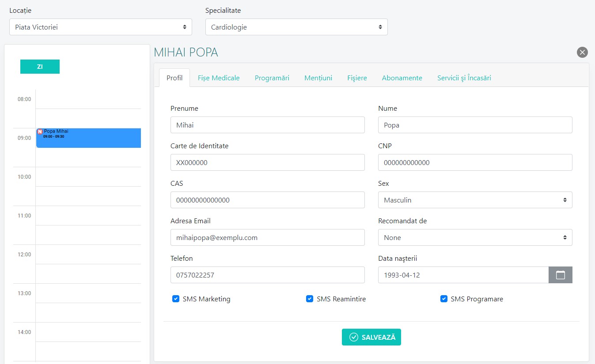
Task: Click the ZI day view button
Action: pyautogui.click(x=40, y=67)
